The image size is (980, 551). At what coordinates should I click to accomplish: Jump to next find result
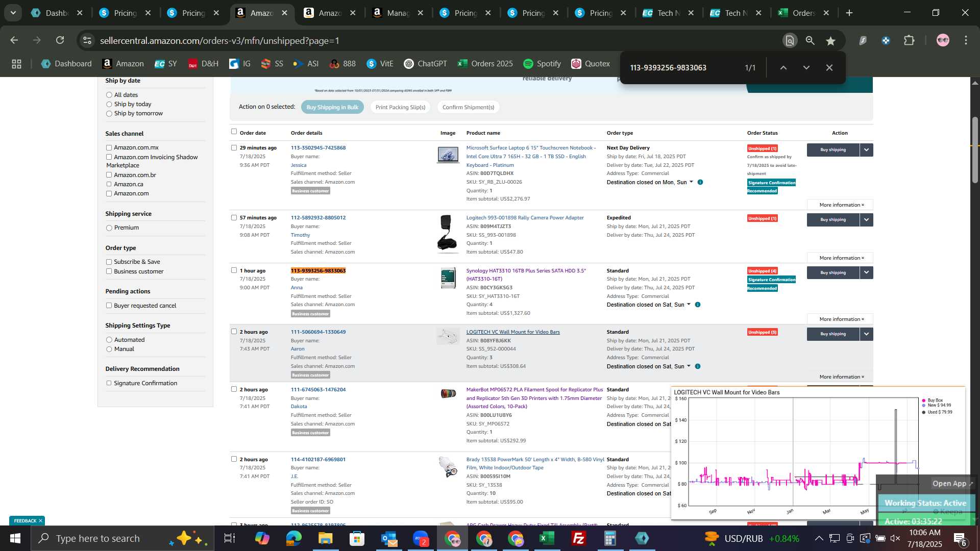[x=806, y=67]
